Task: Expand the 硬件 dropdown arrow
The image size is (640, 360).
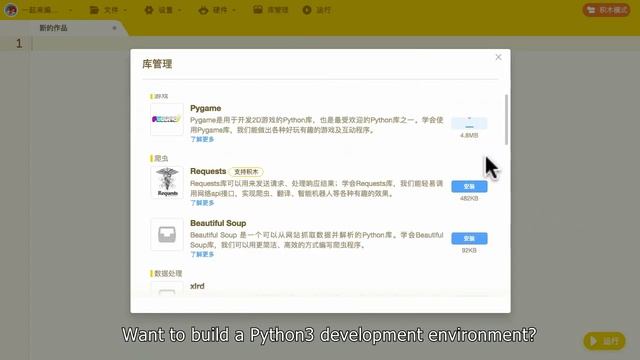Action: (234, 10)
